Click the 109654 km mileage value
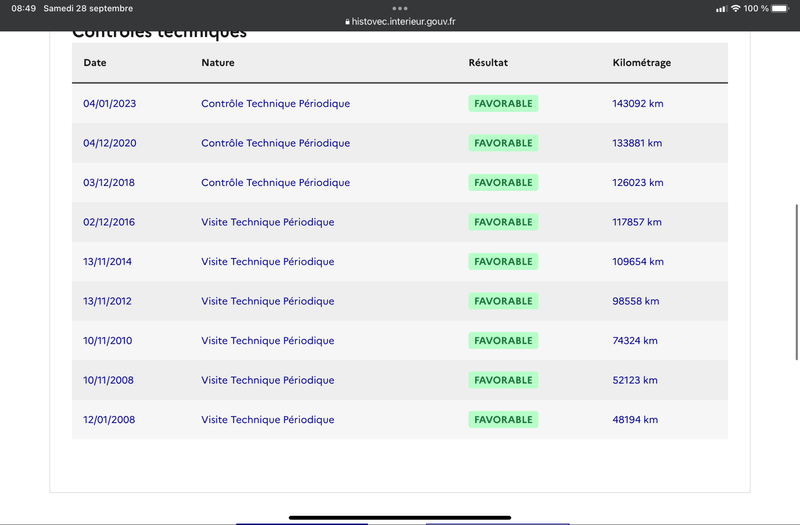Image resolution: width=800 pixels, height=525 pixels. pyautogui.click(x=638, y=262)
